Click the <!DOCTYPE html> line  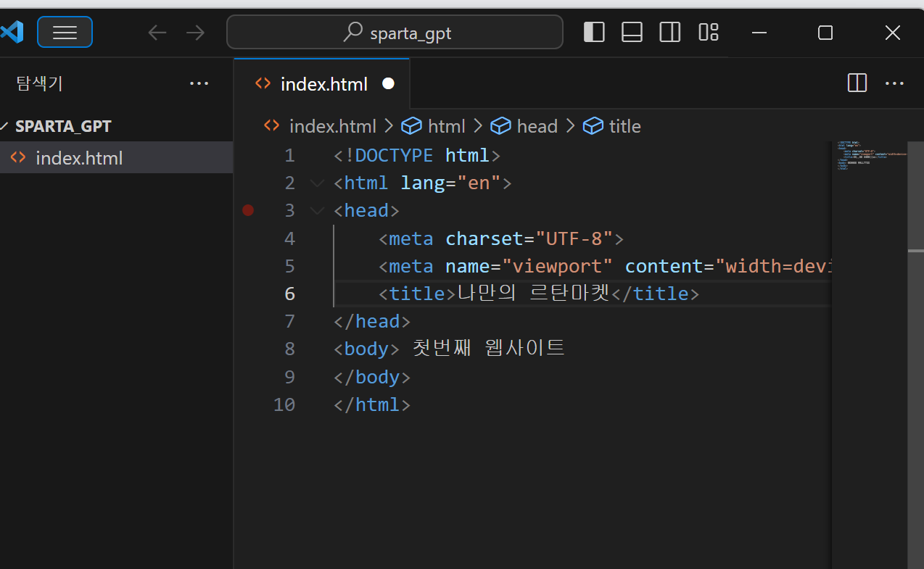tap(417, 155)
